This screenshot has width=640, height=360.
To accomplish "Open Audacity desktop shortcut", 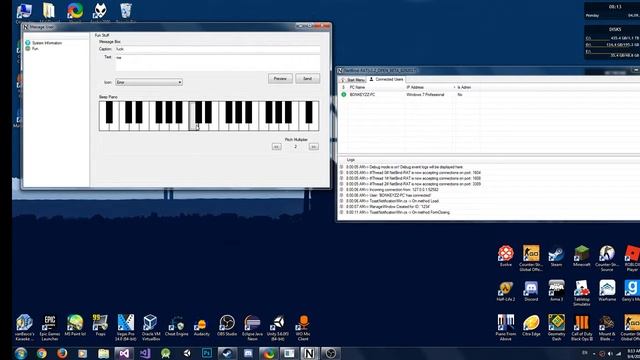I will point(202,325).
